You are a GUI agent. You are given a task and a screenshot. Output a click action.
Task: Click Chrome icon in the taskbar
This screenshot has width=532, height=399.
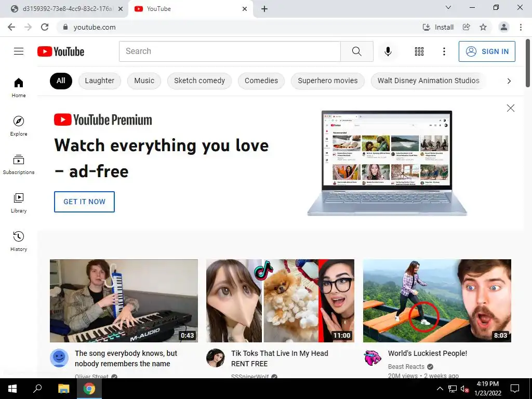pyautogui.click(x=89, y=389)
